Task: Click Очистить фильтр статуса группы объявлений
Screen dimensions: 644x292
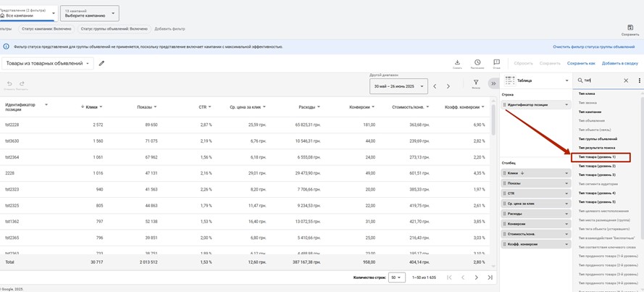Action: (x=593, y=46)
